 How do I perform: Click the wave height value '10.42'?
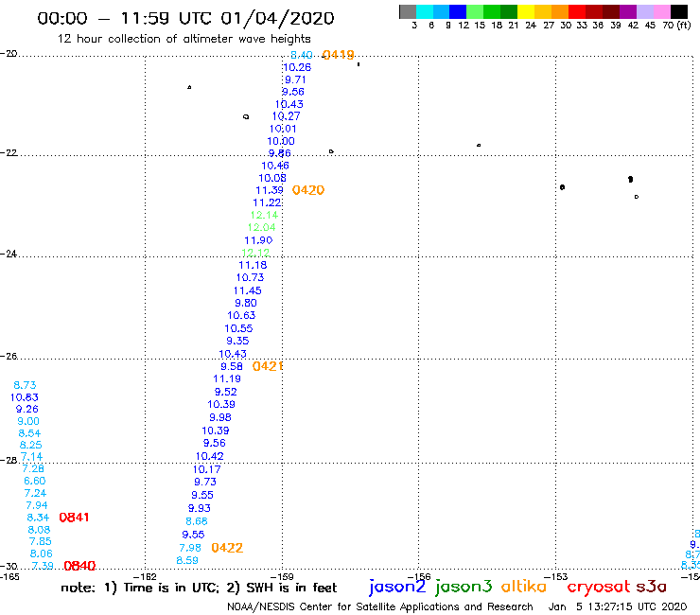(210, 456)
